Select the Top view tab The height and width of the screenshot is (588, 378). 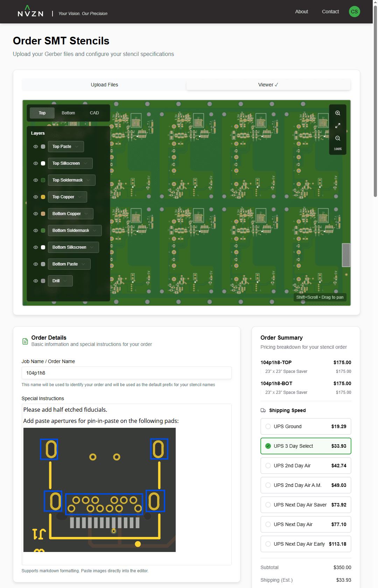coord(42,113)
